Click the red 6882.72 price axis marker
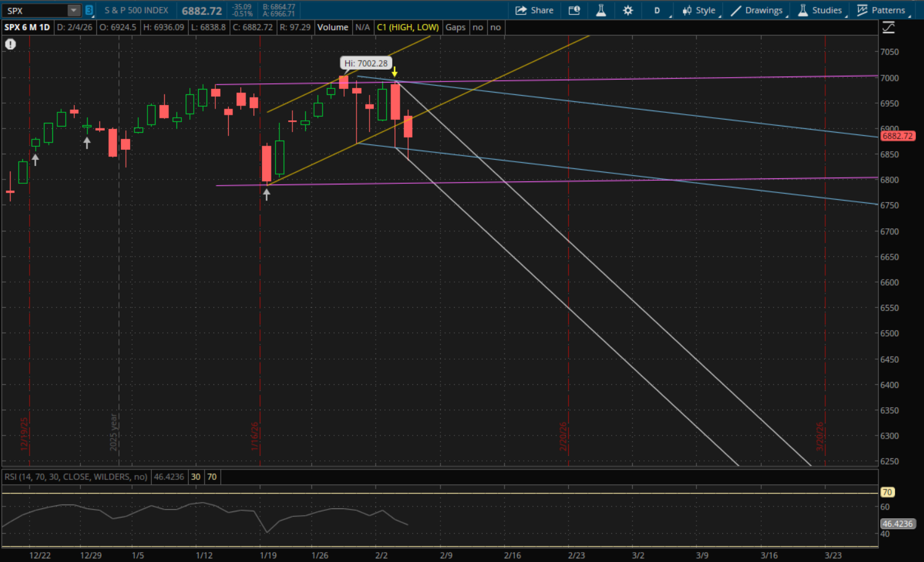 tap(897, 136)
